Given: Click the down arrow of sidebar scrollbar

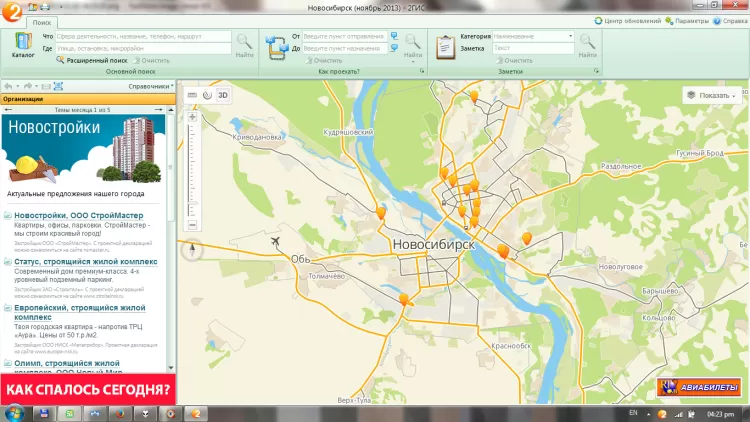Looking at the screenshot, I should pyautogui.click(x=171, y=367).
